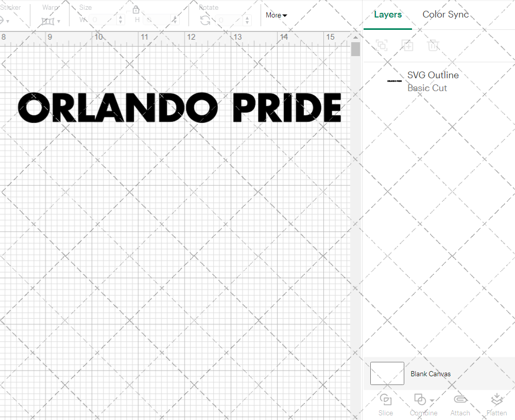
Task: Click the Width input field
Action: tap(103, 19)
